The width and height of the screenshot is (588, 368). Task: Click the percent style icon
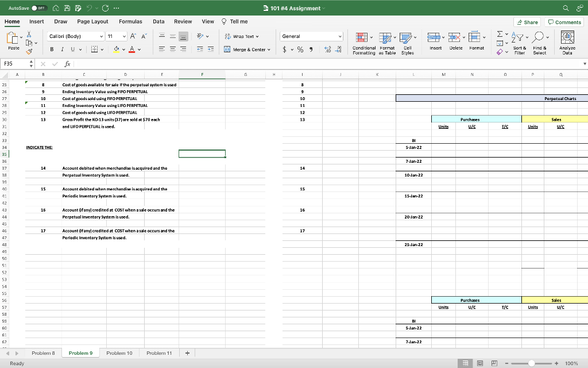[x=300, y=49]
